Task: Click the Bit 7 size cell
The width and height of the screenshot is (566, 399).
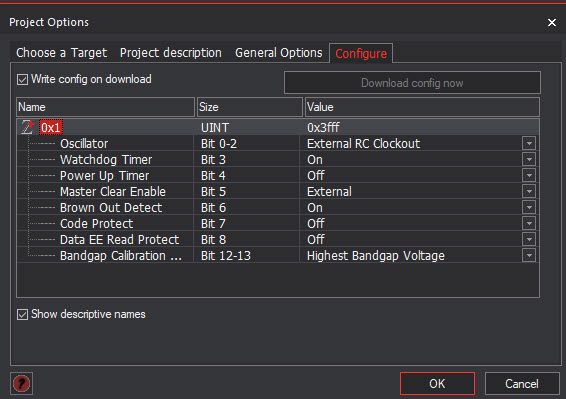Action: [x=213, y=224]
